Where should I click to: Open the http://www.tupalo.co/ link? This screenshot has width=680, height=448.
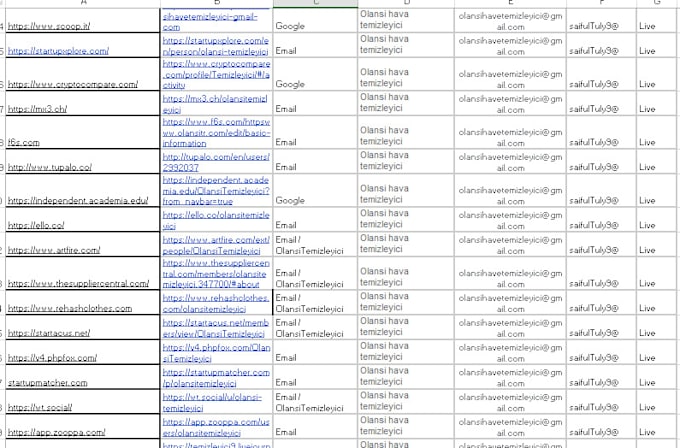(50, 167)
